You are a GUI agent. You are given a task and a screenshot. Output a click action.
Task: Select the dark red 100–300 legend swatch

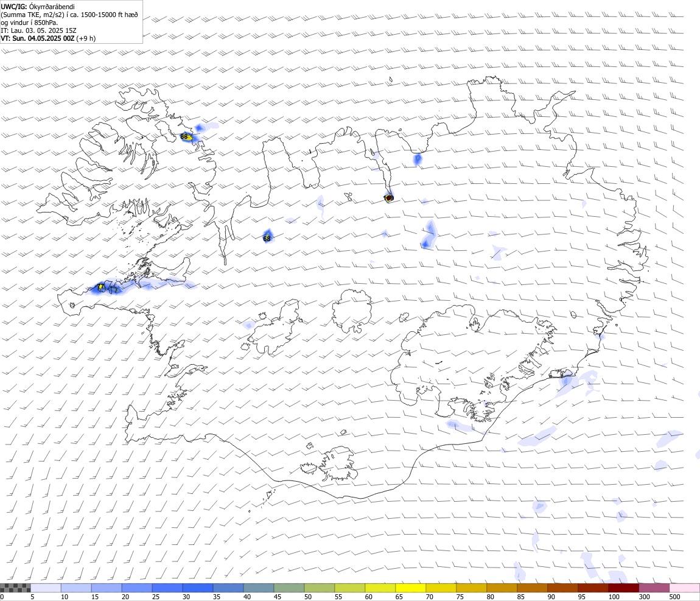(624, 588)
